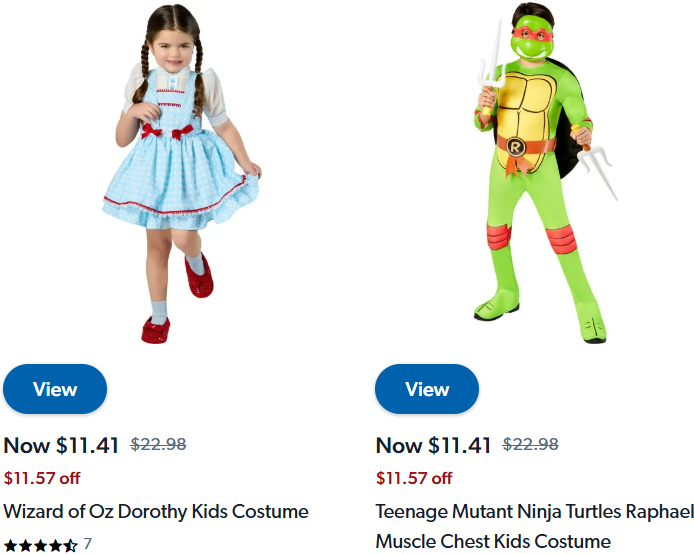This screenshot has width=694, height=554.
Task: Click View under the Raphael costume
Action: [427, 389]
